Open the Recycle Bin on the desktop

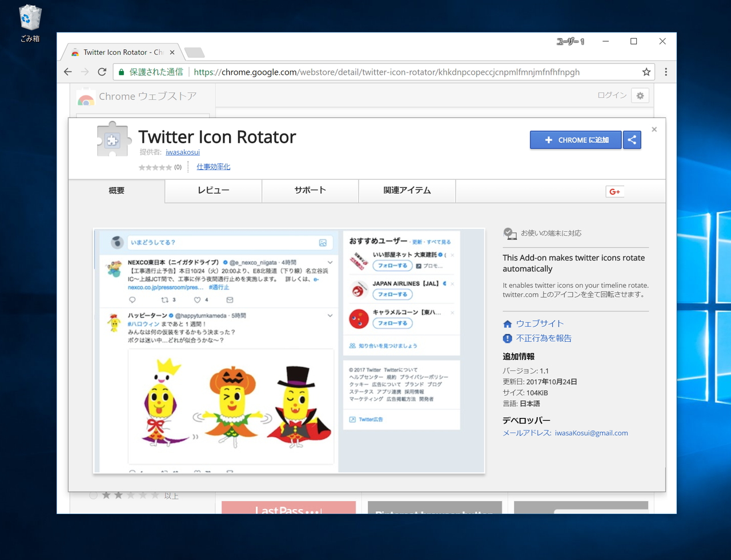[x=29, y=17]
